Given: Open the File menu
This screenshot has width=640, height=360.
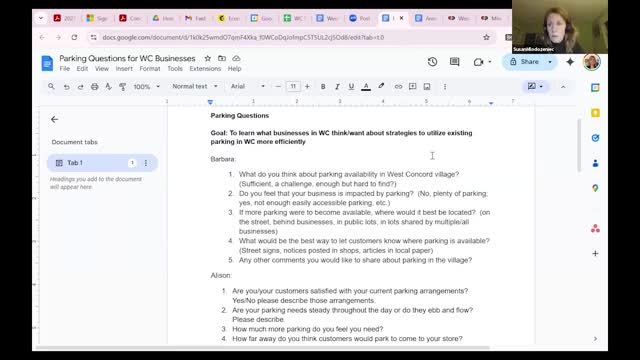Looking at the screenshot, I should click(64, 69).
